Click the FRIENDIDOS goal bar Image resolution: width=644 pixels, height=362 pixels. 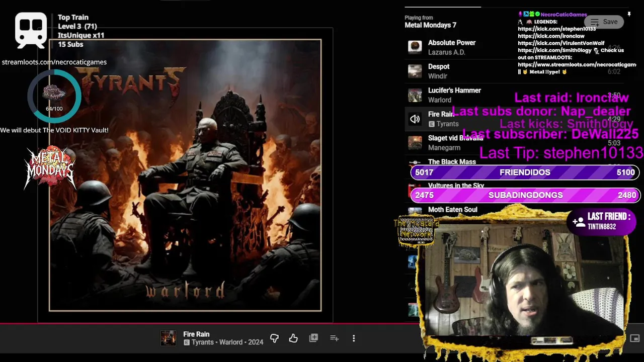[x=525, y=172]
